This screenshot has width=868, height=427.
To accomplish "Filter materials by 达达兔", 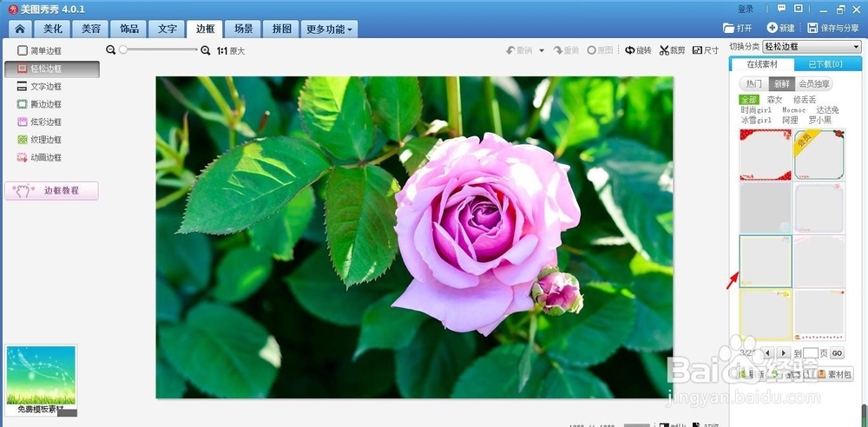I will pos(827,110).
